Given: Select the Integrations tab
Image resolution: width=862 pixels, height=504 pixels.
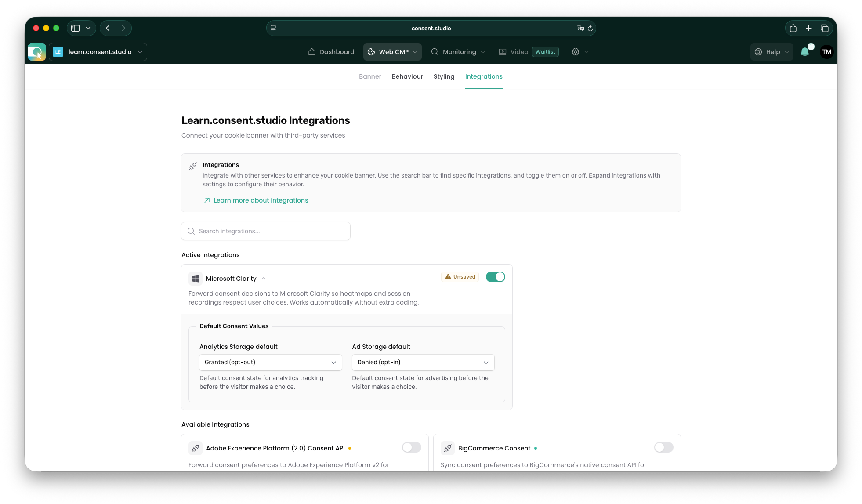Looking at the screenshot, I should pos(484,76).
